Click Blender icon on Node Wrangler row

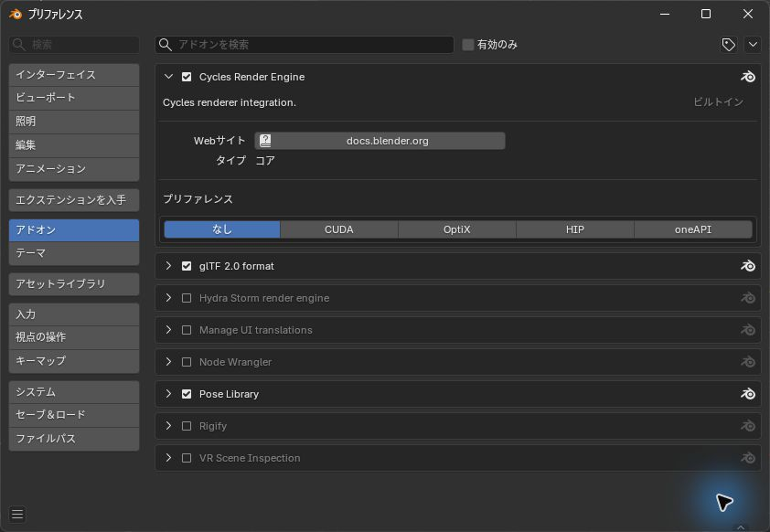[x=748, y=362]
